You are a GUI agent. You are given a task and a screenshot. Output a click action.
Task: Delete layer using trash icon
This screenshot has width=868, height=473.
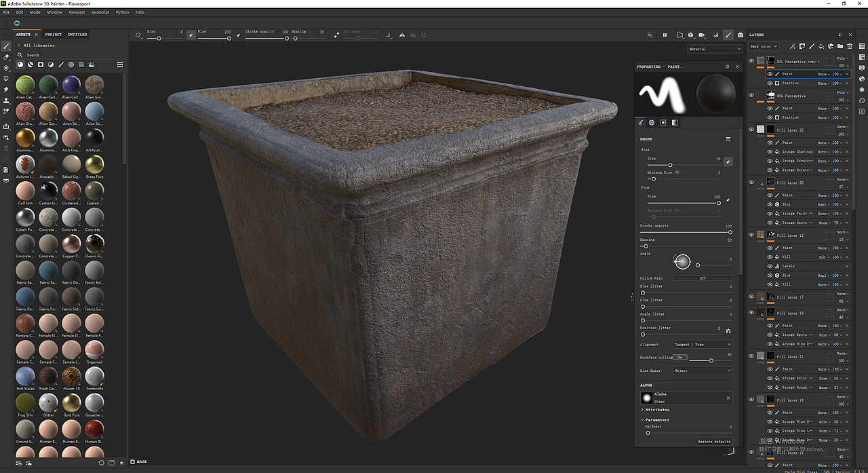point(850,46)
